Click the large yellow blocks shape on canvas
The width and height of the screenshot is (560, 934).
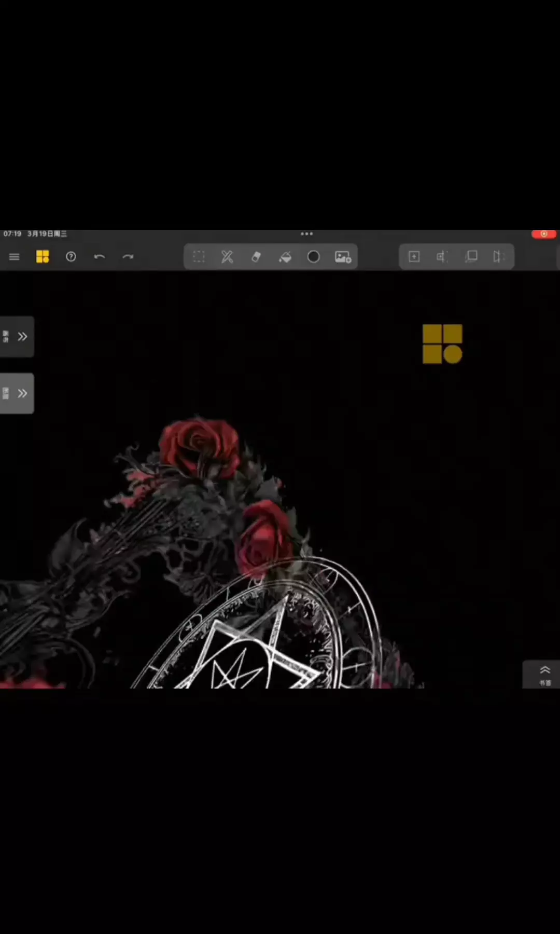coord(442,344)
